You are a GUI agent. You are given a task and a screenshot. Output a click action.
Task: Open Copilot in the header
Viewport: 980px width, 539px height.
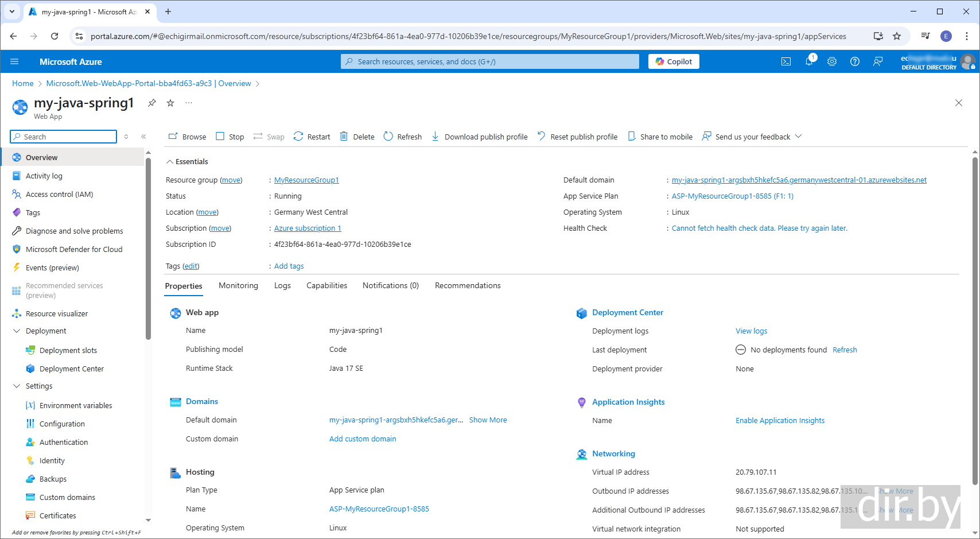pos(674,61)
